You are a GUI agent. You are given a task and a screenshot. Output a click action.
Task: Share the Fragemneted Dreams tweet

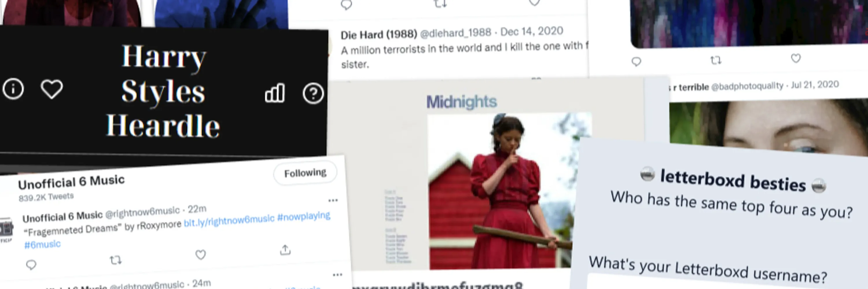click(285, 250)
